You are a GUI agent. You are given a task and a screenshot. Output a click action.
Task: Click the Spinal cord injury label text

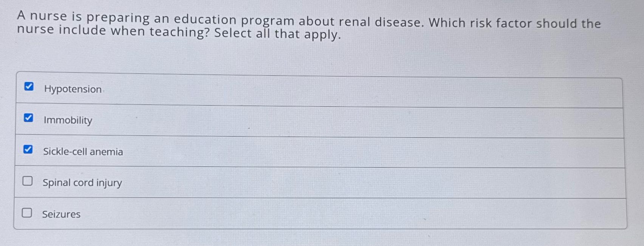point(82,183)
